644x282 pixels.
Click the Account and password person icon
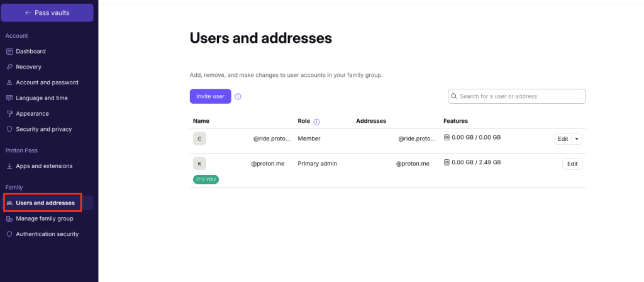pos(9,82)
